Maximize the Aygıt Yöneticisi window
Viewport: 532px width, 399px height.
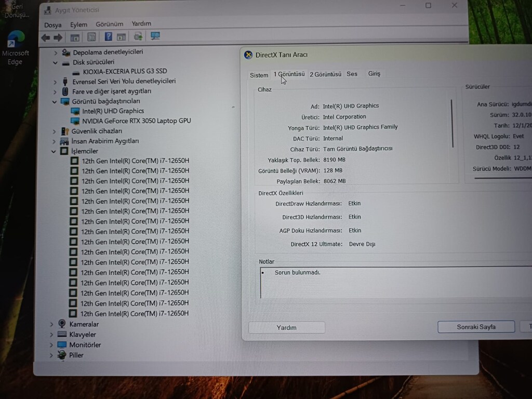(x=428, y=5)
